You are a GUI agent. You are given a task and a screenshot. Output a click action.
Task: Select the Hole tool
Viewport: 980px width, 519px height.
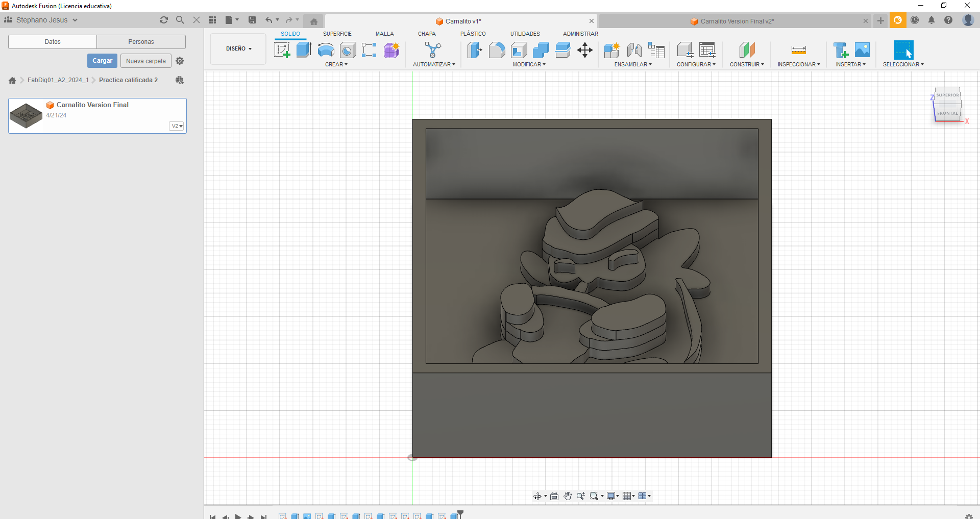[348, 50]
